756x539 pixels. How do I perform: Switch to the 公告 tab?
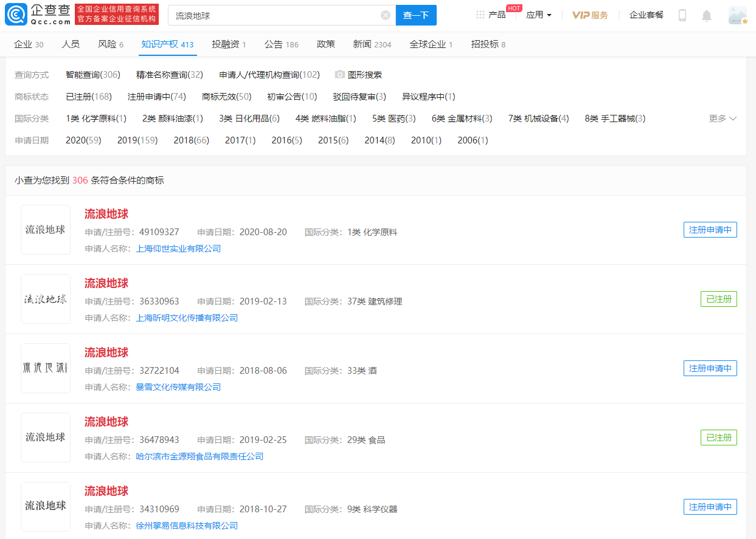coord(282,44)
